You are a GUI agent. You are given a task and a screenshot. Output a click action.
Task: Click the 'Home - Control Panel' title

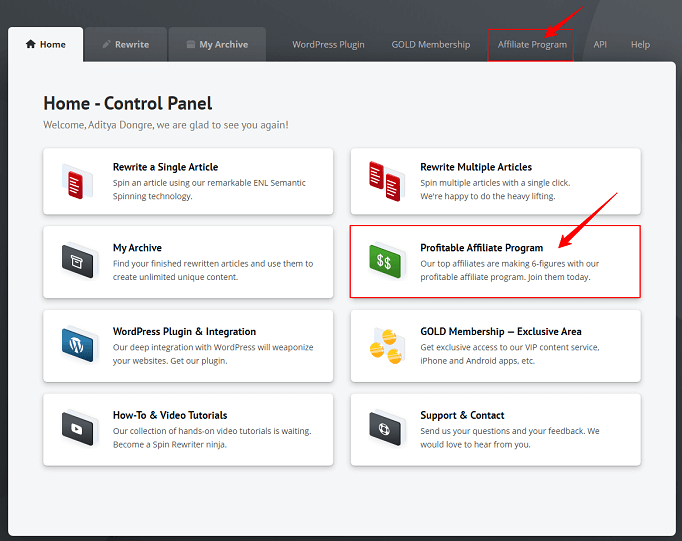coord(127,104)
